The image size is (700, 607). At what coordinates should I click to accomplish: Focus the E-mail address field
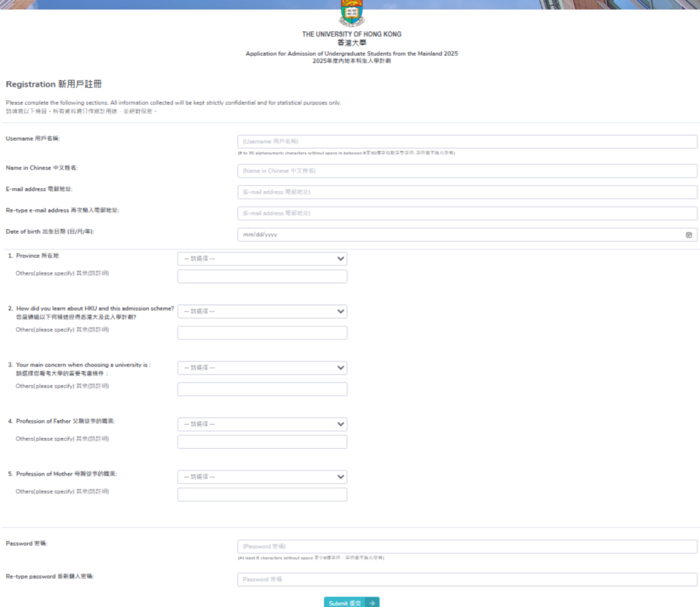467,192
